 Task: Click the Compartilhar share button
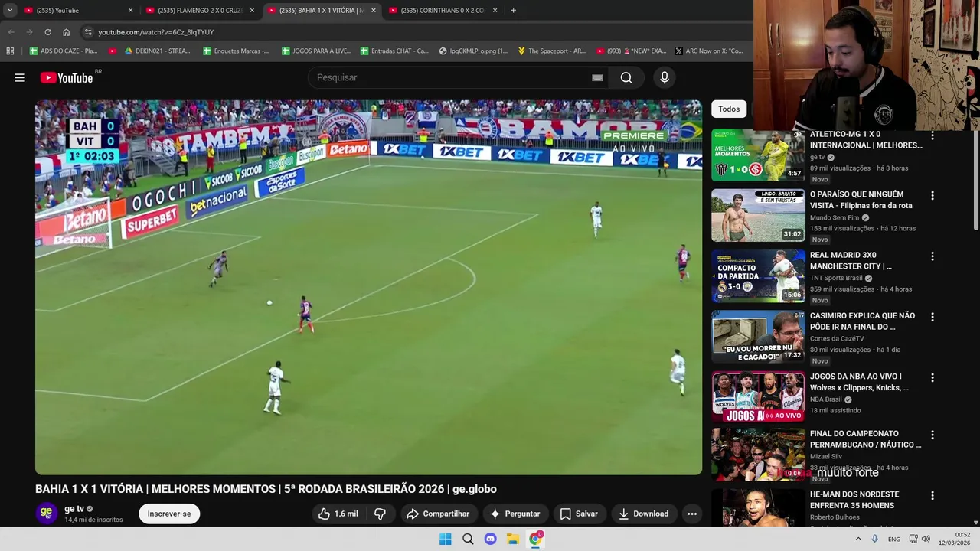click(438, 514)
